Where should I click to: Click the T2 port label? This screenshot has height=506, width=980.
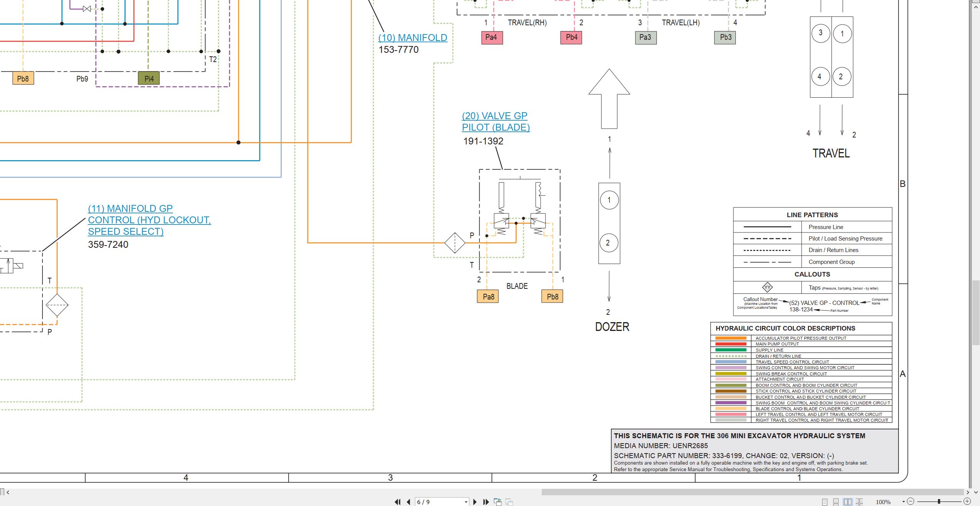point(213,59)
